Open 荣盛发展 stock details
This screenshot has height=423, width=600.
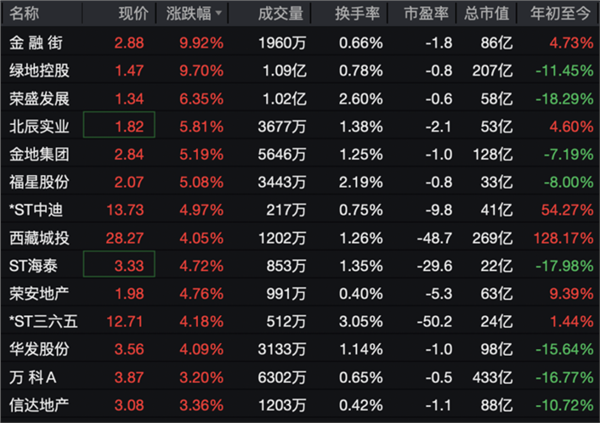pyautogui.click(x=39, y=99)
